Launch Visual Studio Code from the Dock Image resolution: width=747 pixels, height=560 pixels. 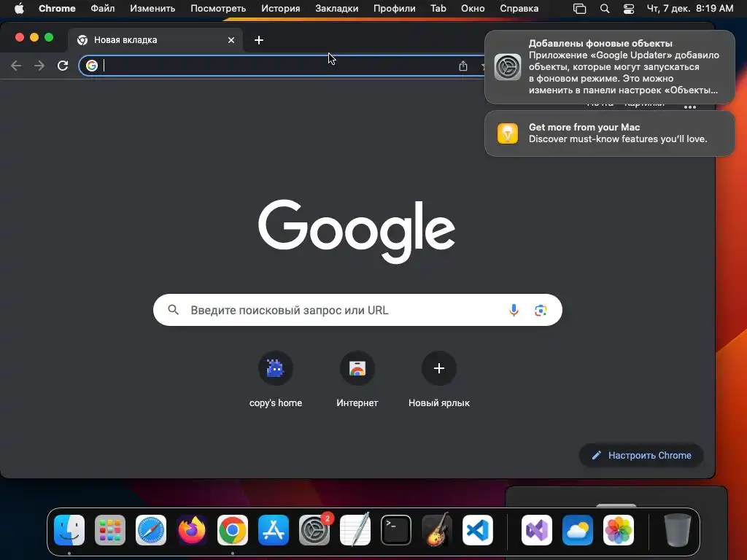478,530
